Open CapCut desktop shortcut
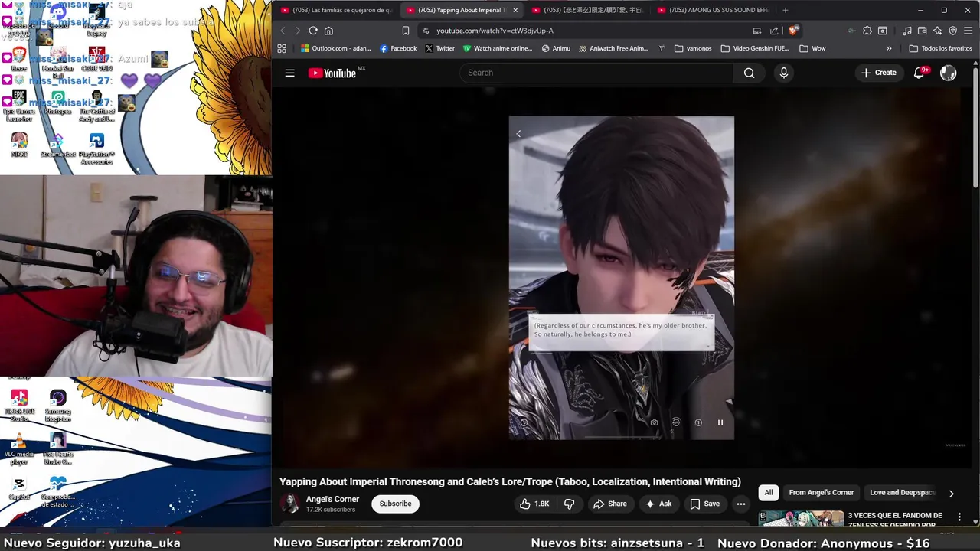The image size is (980, 551). click(x=19, y=490)
